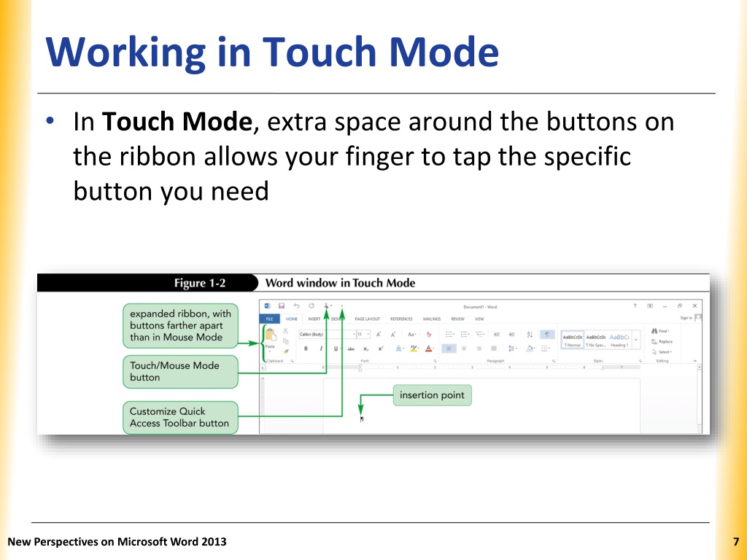747x560 pixels.
Task: Toggle Show/Hide paragraph marks
Action: 547,334
